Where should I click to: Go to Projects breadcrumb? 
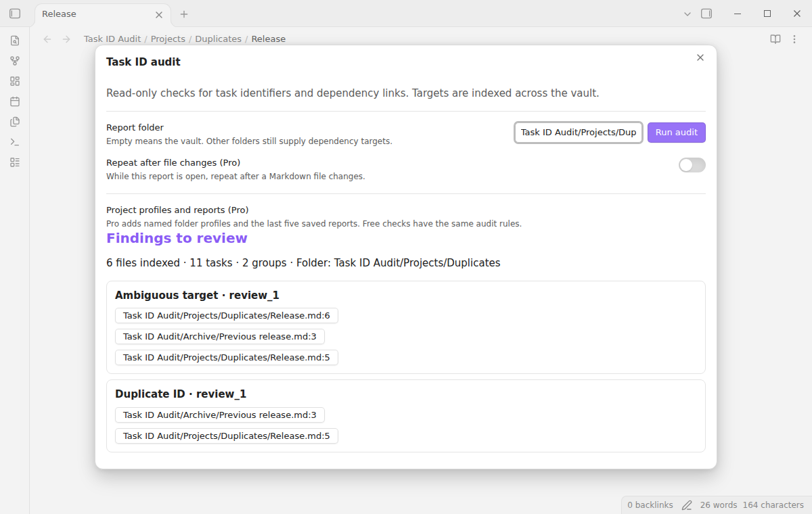[x=168, y=39]
